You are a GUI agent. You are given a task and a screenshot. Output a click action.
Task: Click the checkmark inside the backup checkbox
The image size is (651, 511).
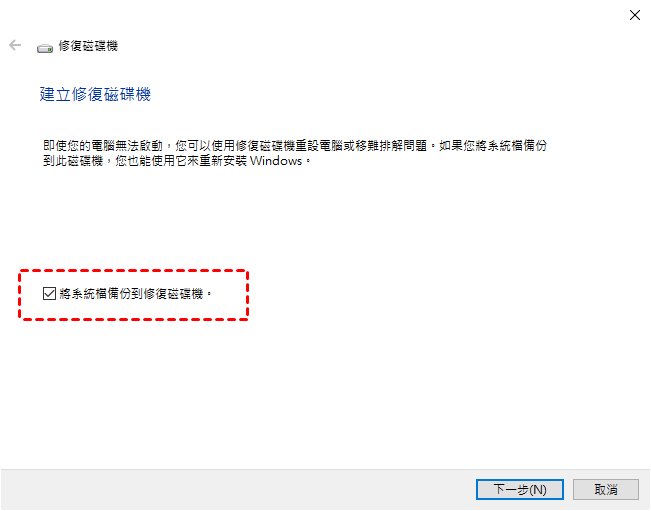click(x=49, y=293)
